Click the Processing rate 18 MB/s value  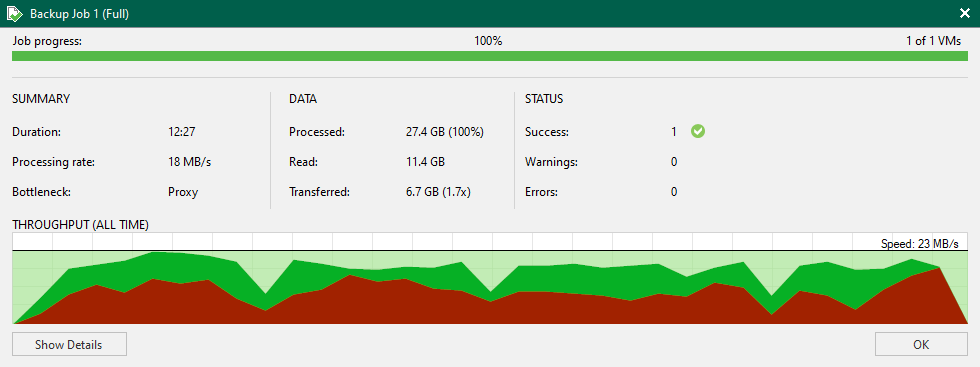190,162
